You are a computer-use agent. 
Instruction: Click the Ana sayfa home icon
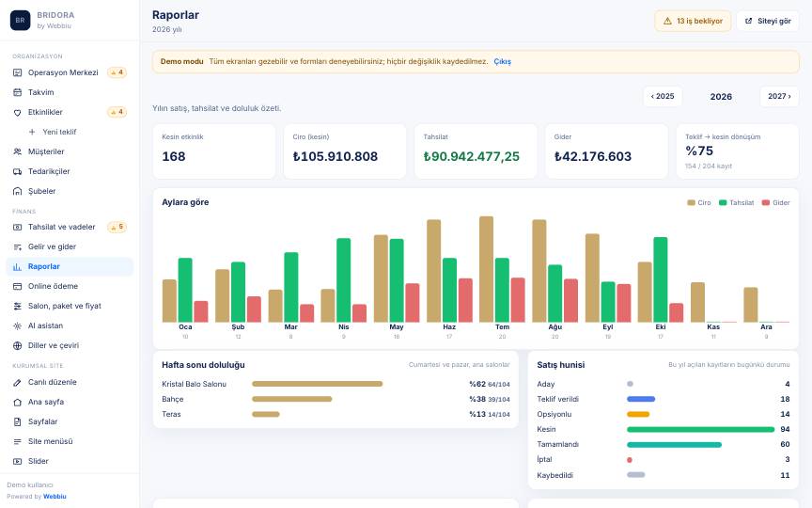17,402
